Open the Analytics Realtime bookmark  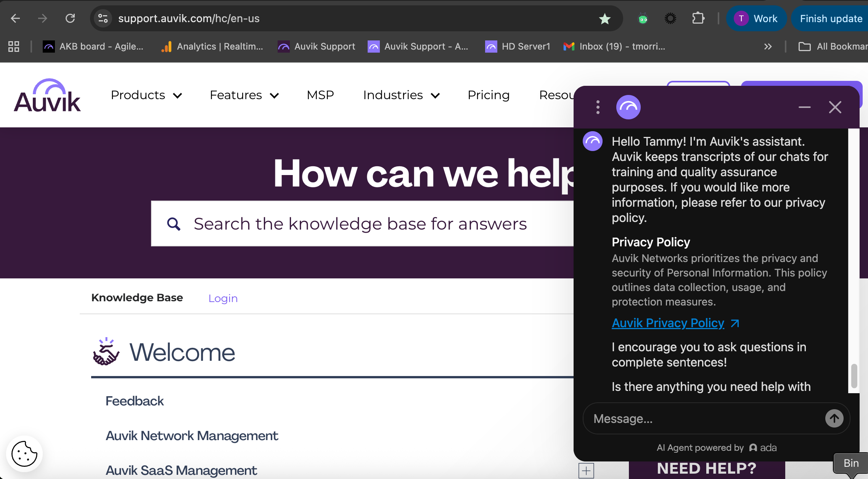pos(212,47)
